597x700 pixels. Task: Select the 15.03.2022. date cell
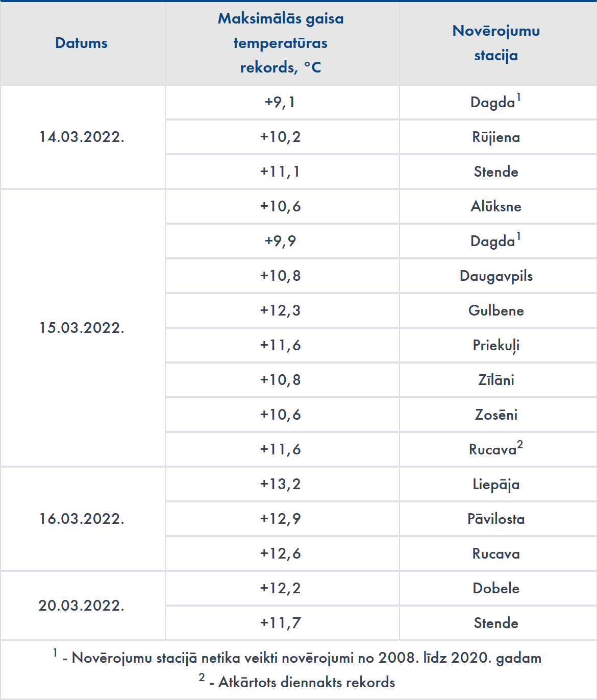pos(82,328)
